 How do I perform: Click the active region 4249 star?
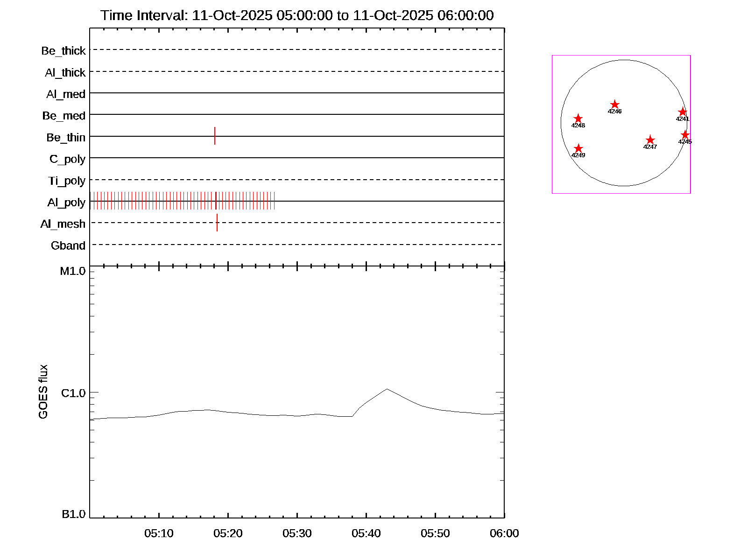(578, 148)
